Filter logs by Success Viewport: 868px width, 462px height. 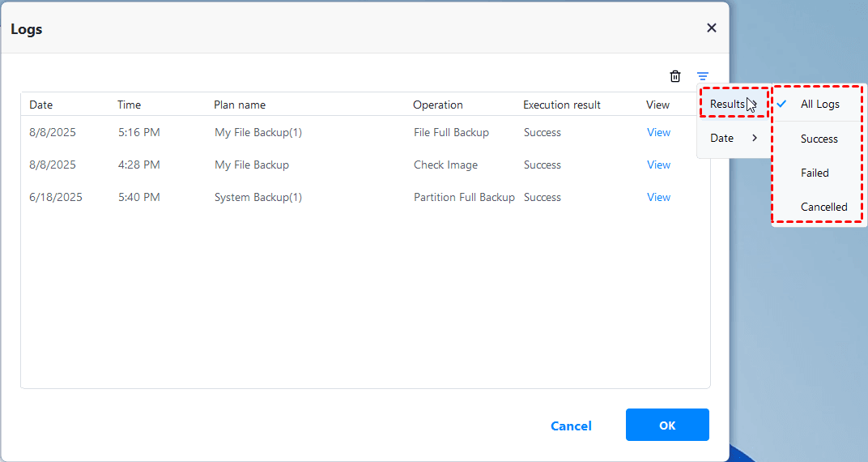click(x=819, y=139)
